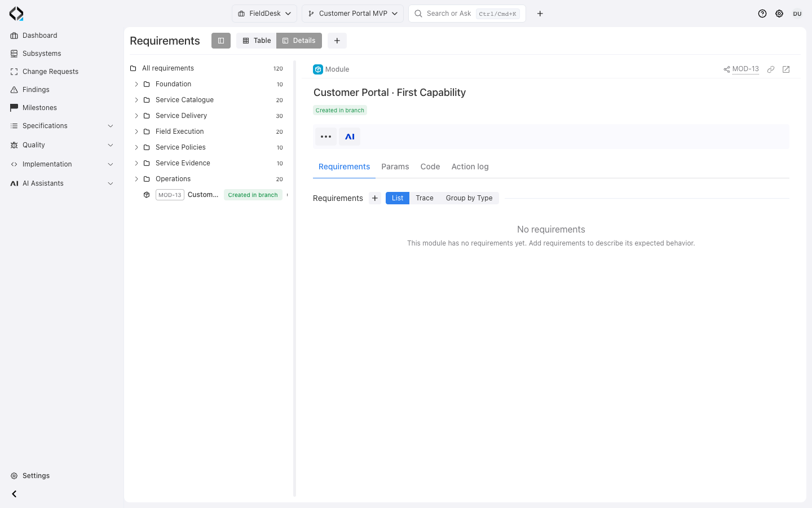
Task: Expand the Quality sidebar section
Action: [x=62, y=145]
